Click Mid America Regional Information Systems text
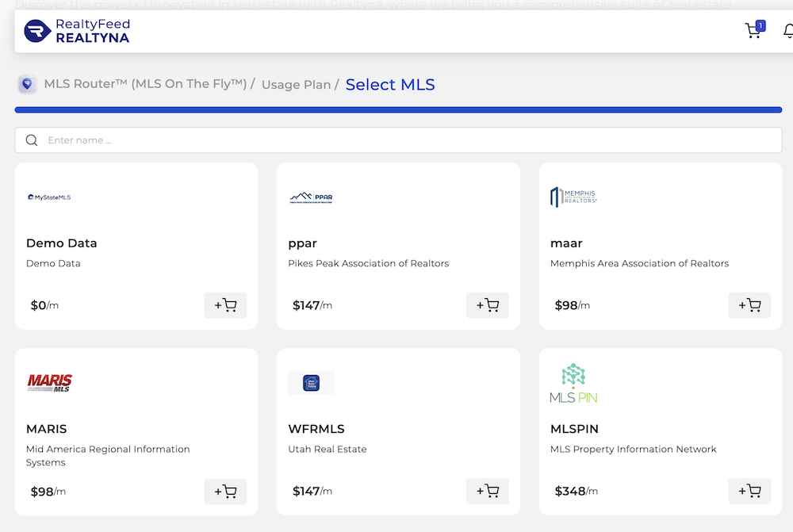The width and height of the screenshot is (793, 532). pyautogui.click(x=108, y=456)
